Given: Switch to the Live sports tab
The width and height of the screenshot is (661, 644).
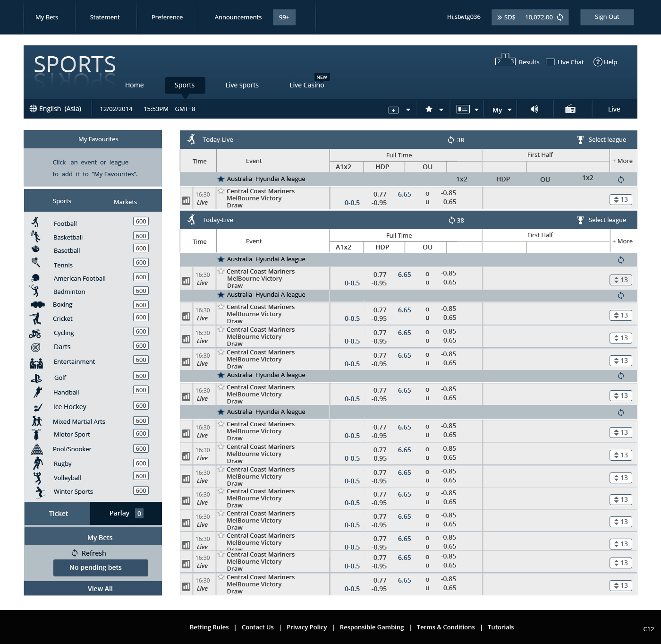Looking at the screenshot, I should (242, 85).
